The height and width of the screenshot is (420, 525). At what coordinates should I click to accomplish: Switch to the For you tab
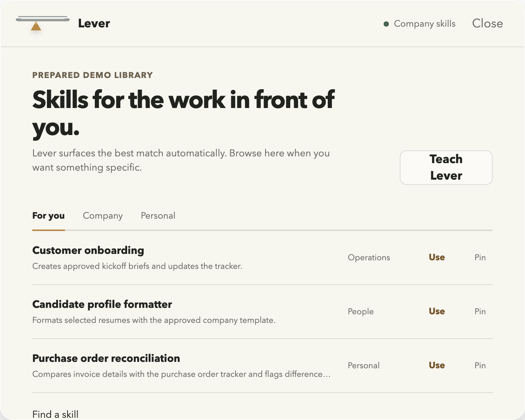point(48,216)
